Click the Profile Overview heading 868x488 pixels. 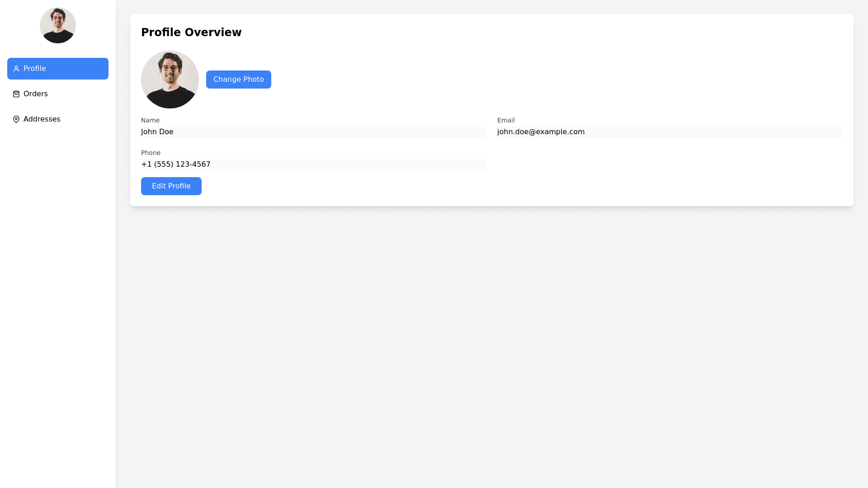click(x=191, y=33)
